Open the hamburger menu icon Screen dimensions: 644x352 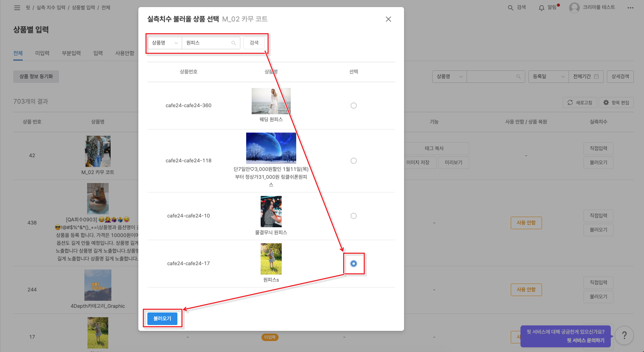(17, 8)
